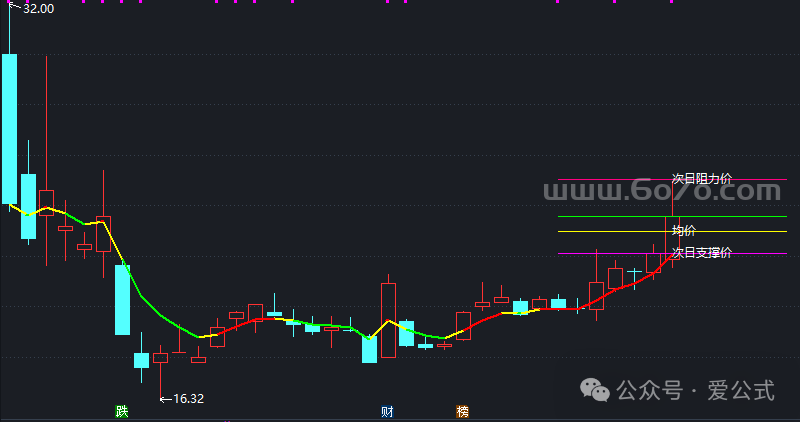Click the 次日支撑价 label
800x422 pixels.
point(701,253)
